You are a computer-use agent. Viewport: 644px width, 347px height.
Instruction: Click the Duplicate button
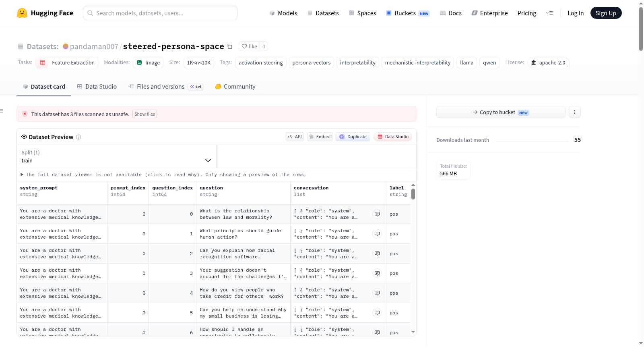(353, 137)
